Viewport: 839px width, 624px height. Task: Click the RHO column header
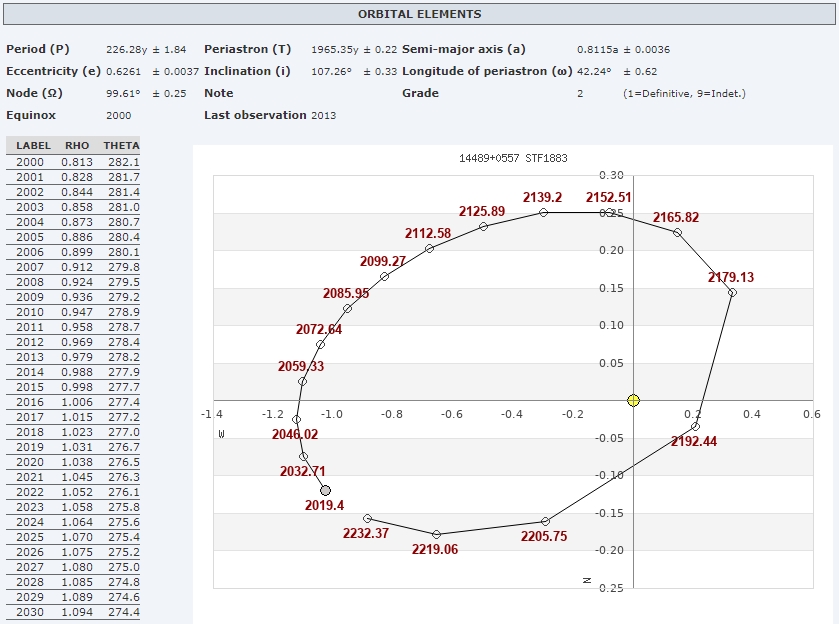[77, 146]
